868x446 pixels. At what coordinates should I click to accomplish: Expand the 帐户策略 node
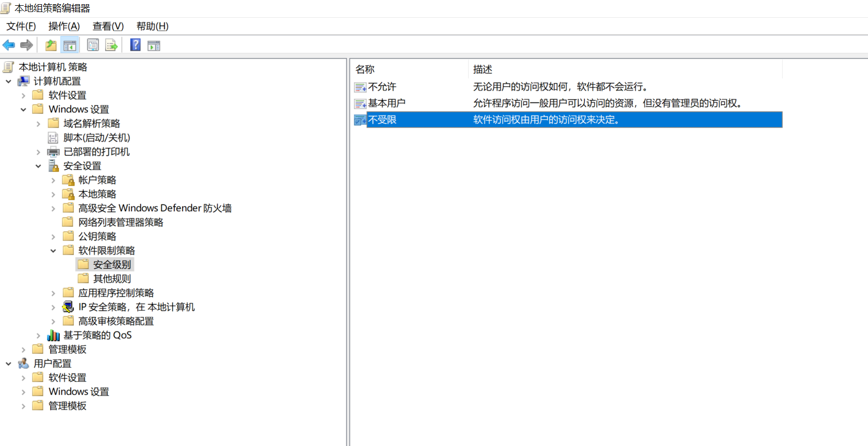click(x=53, y=180)
